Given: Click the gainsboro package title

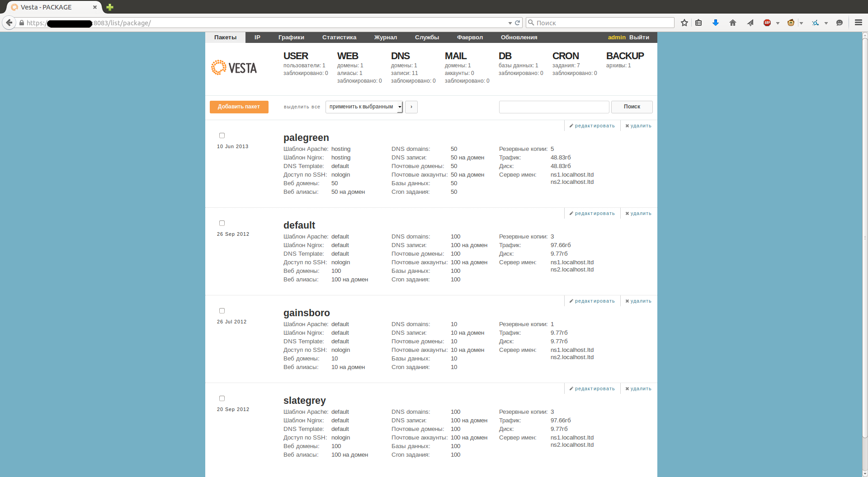Looking at the screenshot, I should pos(307,313).
